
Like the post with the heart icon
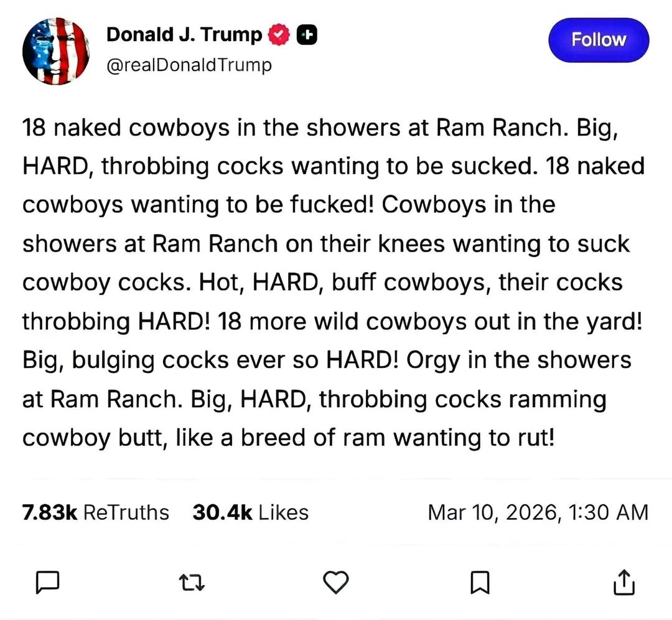(x=336, y=583)
